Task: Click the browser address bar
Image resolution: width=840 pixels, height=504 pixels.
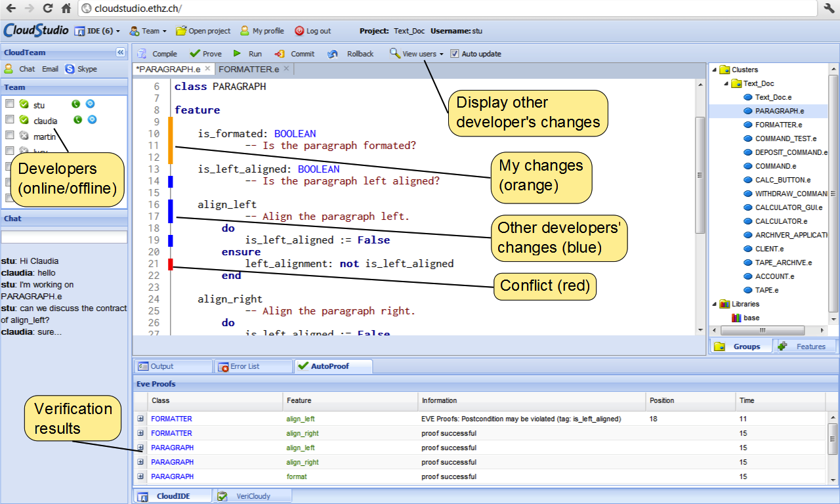Action: (x=446, y=9)
